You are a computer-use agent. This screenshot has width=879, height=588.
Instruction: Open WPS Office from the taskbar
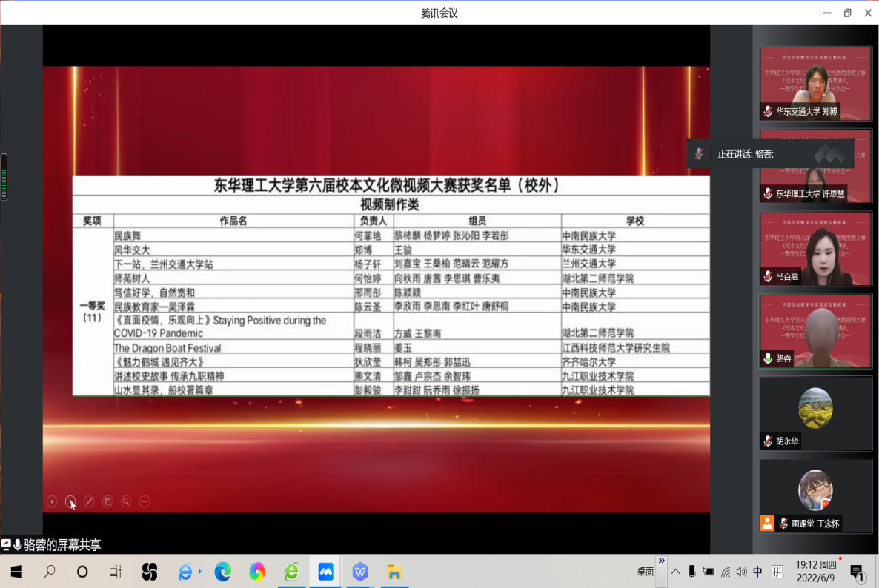coord(360,572)
